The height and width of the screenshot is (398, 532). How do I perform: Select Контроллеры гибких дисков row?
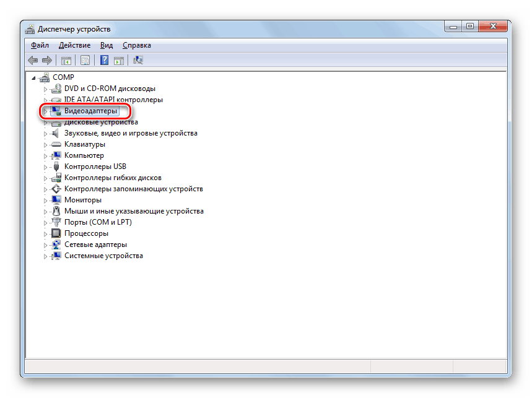click(x=113, y=178)
